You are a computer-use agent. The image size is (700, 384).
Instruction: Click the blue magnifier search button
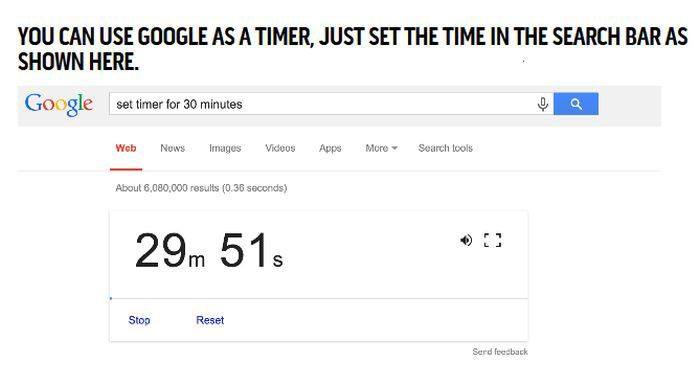tap(576, 104)
